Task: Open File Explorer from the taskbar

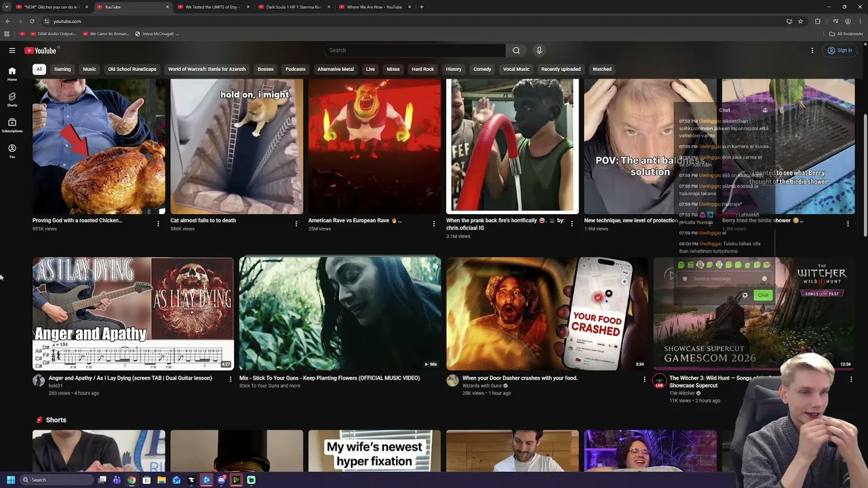Action: pos(161,480)
